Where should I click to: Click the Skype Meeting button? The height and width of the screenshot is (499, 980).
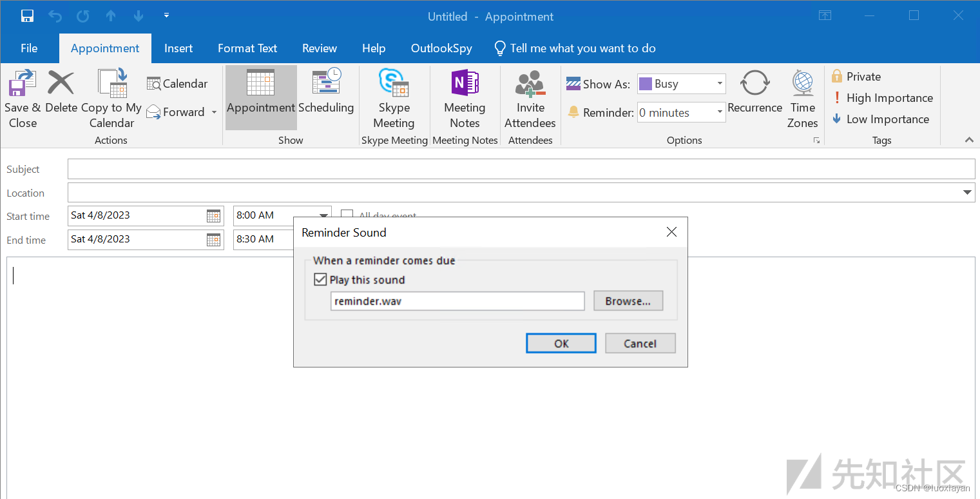[x=394, y=99]
